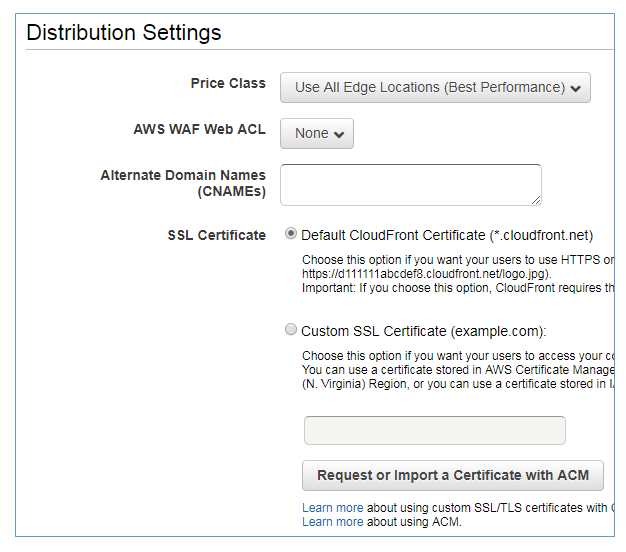
Task: Click the 'Default CloudFront Certificate (*.cloudfront.net)' label text
Action: pos(447,235)
